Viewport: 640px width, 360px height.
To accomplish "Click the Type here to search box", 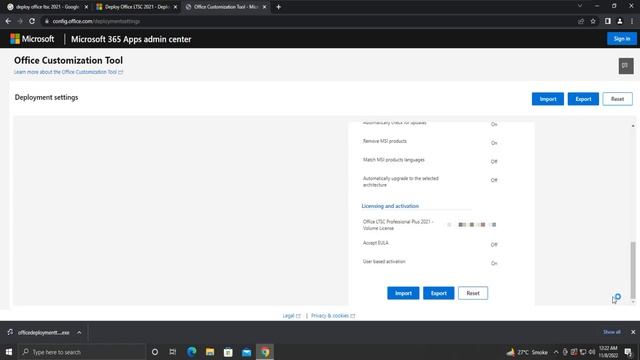I will click(83, 352).
